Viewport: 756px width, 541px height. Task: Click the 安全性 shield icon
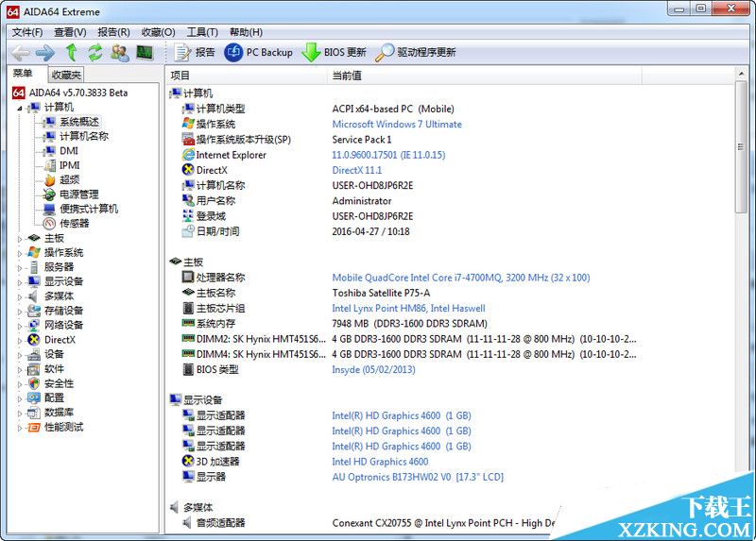point(34,384)
